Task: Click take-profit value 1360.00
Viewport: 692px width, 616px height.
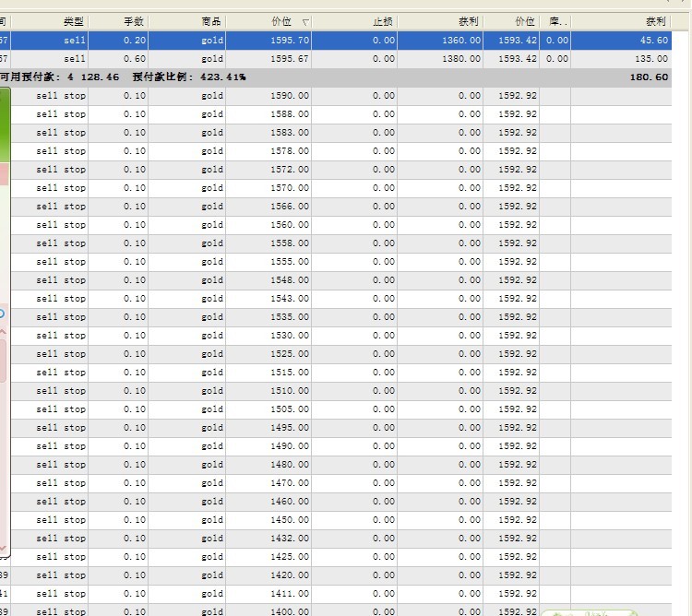Action: point(461,41)
